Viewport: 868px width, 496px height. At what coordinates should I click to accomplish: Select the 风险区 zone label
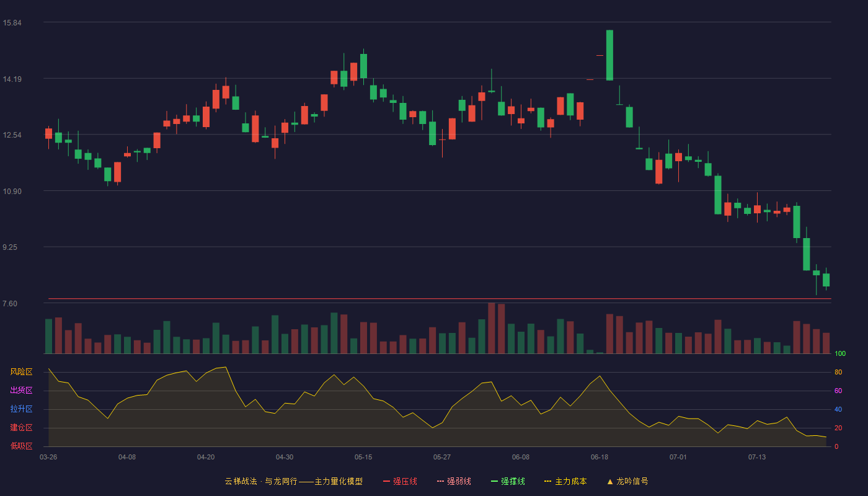[x=21, y=372]
